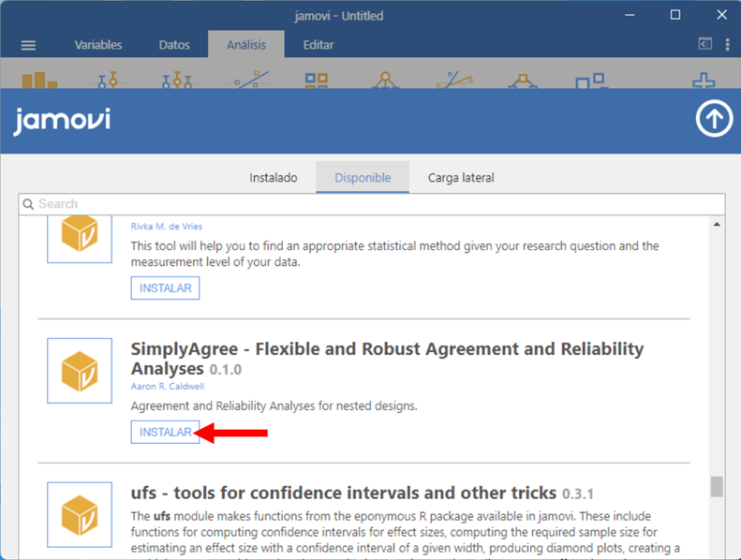Open the hamburger main menu
Screen dimensions: 741x560
28,45
